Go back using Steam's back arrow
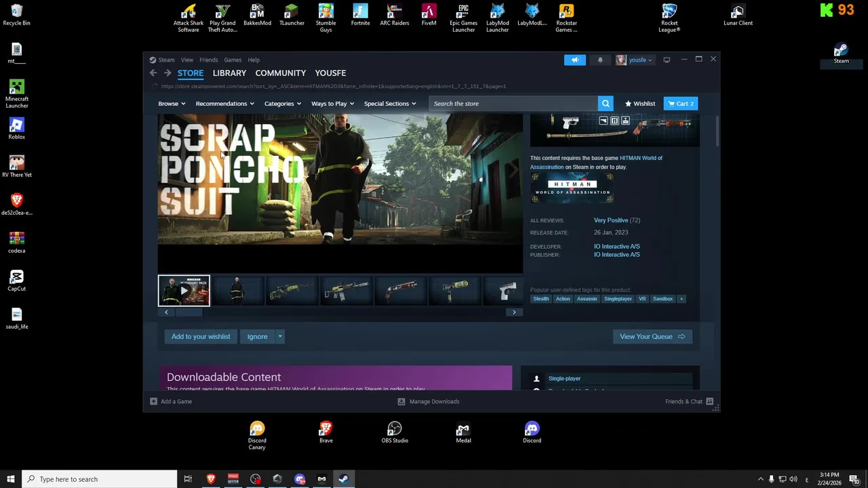Viewport: 868px width, 488px height. 153,73
